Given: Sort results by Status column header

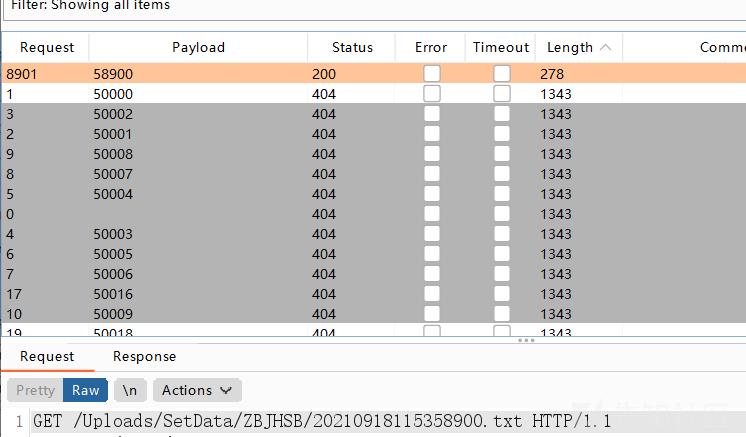Looking at the screenshot, I should pos(352,47).
